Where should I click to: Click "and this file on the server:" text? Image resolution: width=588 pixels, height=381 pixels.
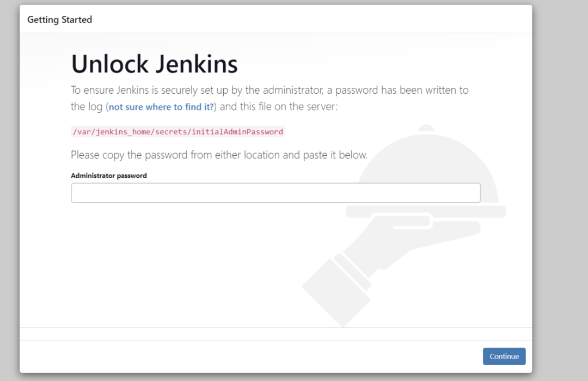click(279, 107)
